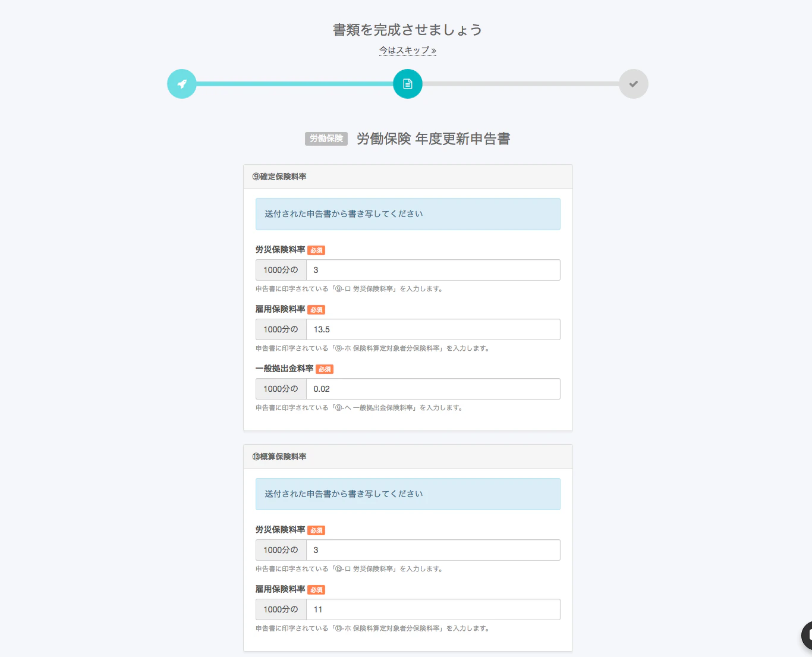Viewport: 812px width, 657px height.
Task: Click the info notice in ⑨確定保険料率 section
Action: [408, 214]
